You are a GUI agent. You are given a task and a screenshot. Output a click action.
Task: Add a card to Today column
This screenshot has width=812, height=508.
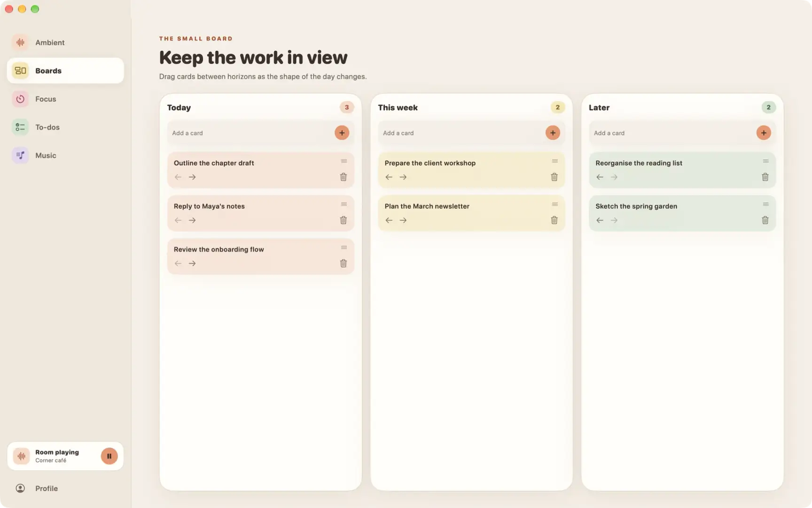tap(342, 133)
